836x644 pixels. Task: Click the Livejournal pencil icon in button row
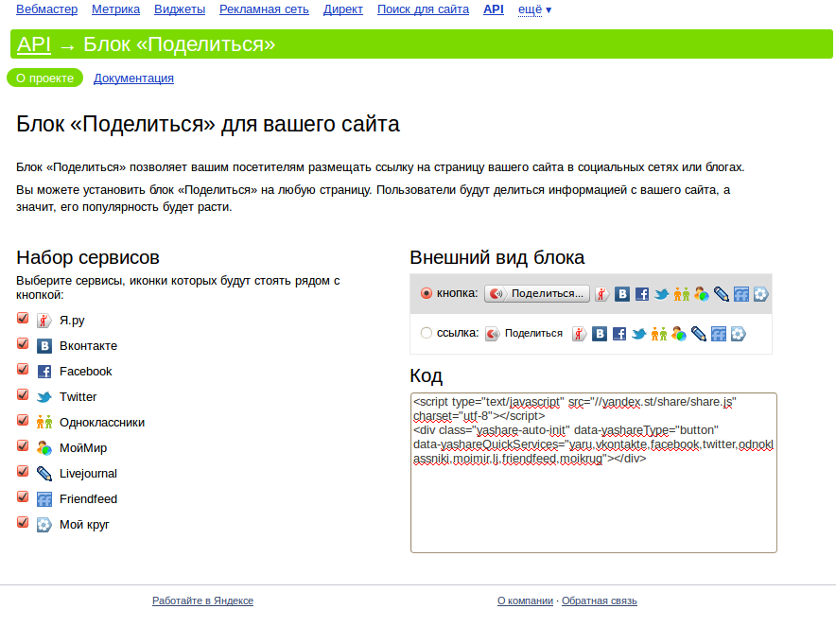click(x=722, y=294)
